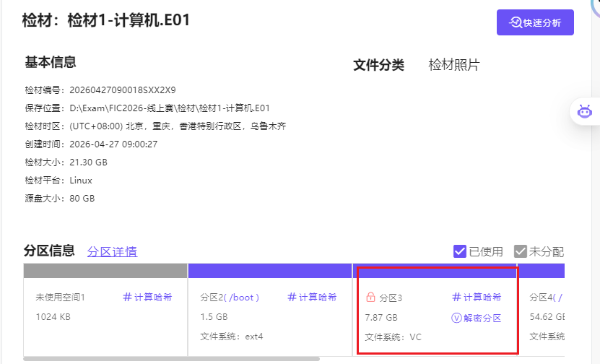Uncheck the 已使用 checkbox
Viewport: 600px width, 364px height.
[x=459, y=251]
